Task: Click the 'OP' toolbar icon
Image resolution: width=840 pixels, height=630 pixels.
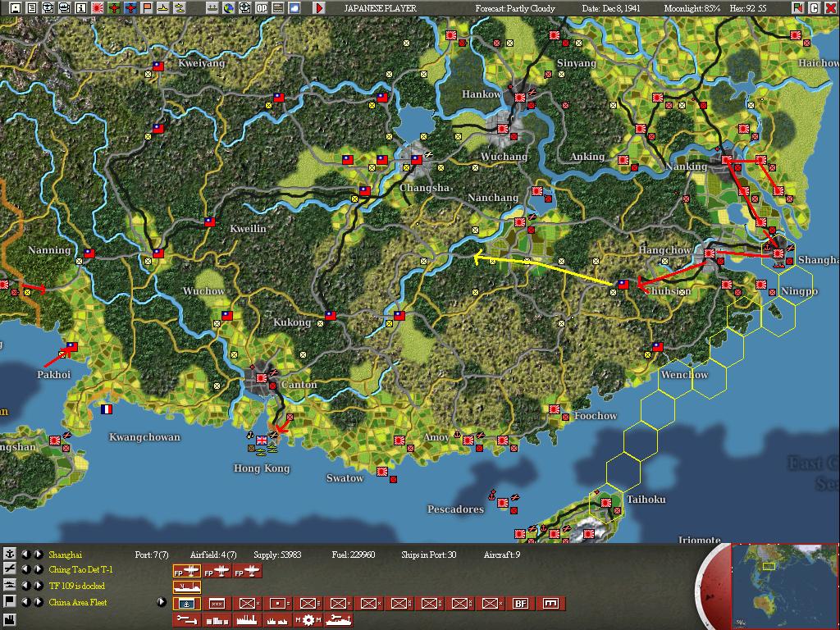Action: tap(262, 7)
